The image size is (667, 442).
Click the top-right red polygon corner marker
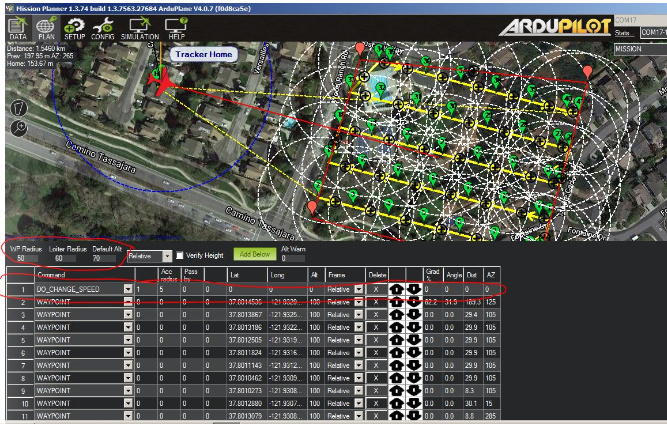(x=587, y=71)
